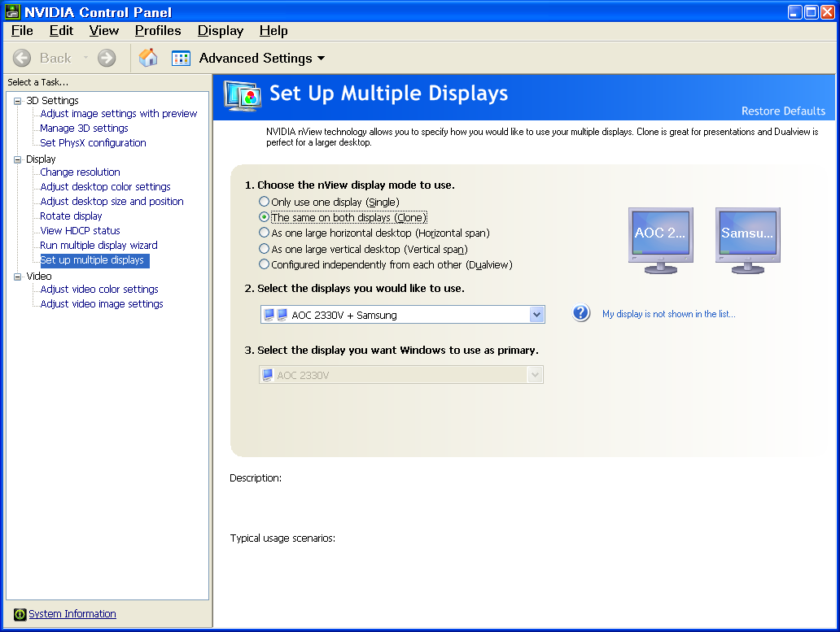
Task: Click the blue question mark help icon
Action: point(580,312)
